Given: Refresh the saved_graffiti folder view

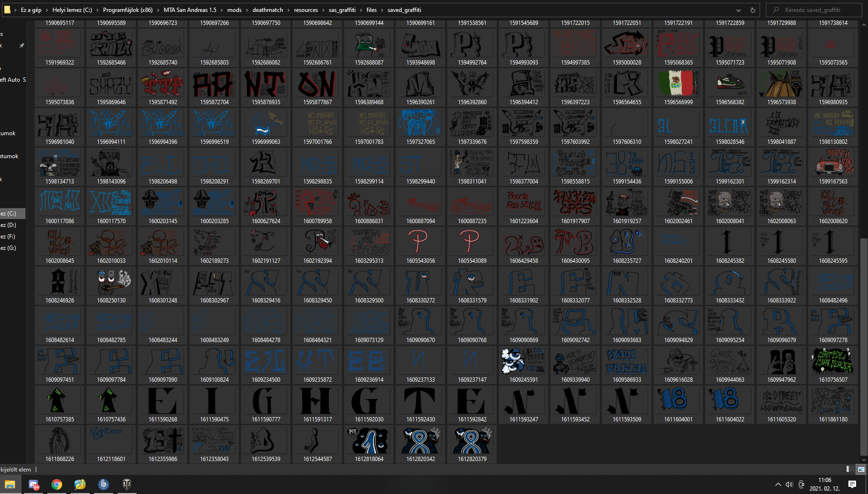Looking at the screenshot, I should 753,10.
